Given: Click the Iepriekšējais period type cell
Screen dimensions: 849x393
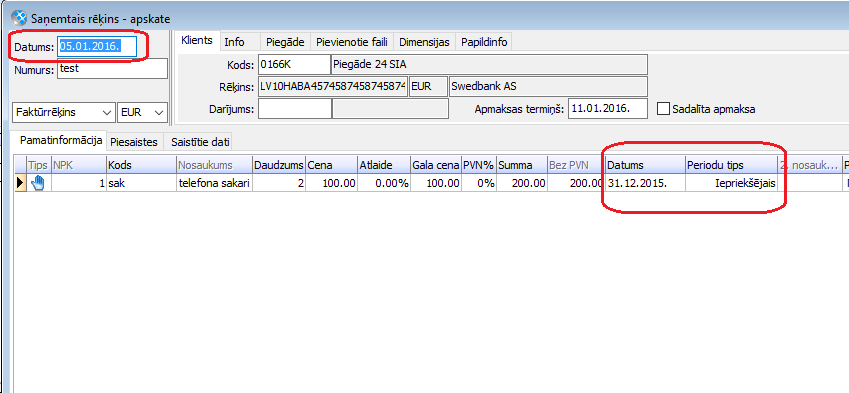Looking at the screenshot, I should pyautogui.click(x=732, y=184).
